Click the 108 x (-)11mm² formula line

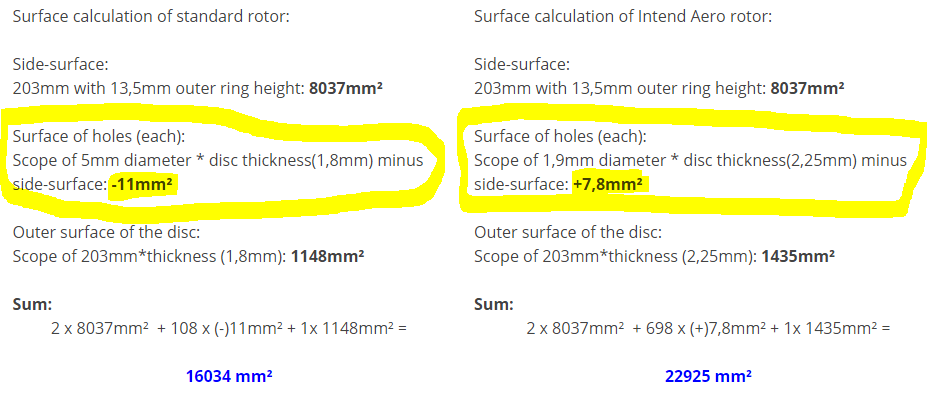click(229, 328)
